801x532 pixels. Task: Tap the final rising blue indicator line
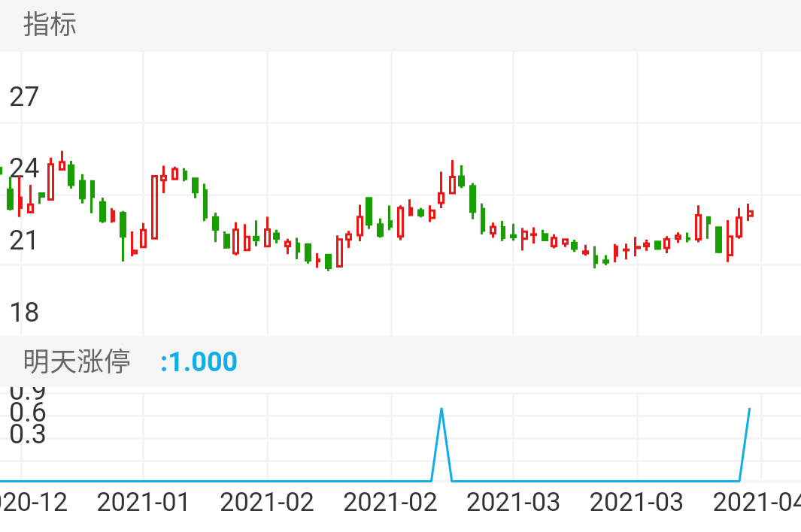[745, 443]
